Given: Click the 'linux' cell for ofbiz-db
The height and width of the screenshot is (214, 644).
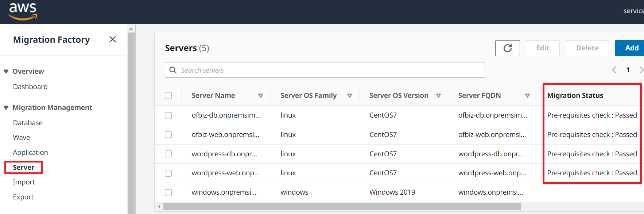Looking at the screenshot, I should tap(288, 115).
